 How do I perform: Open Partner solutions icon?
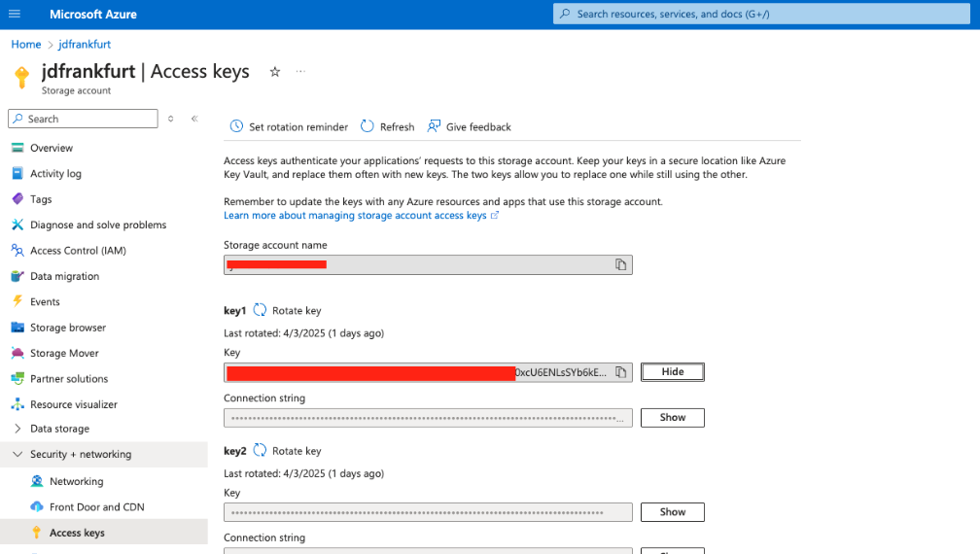click(17, 378)
